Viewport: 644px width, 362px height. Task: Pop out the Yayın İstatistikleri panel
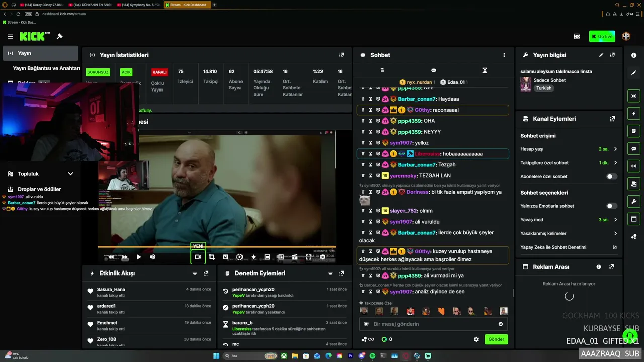(342, 55)
